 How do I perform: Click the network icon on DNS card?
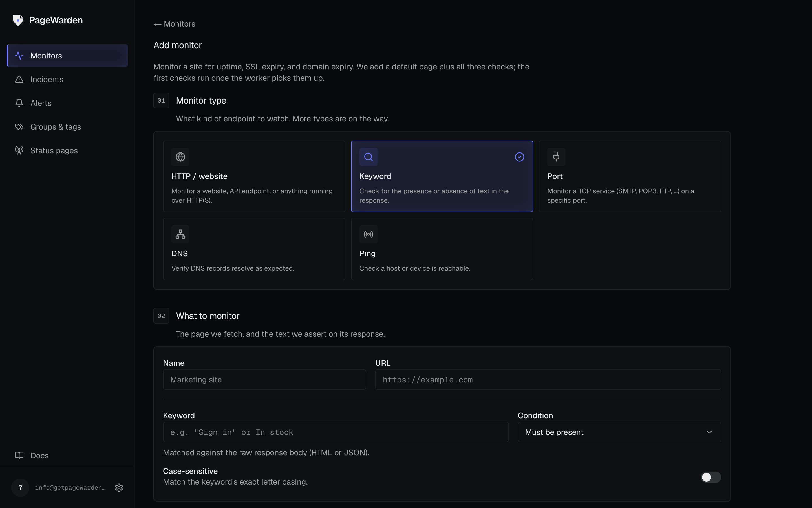(x=180, y=234)
